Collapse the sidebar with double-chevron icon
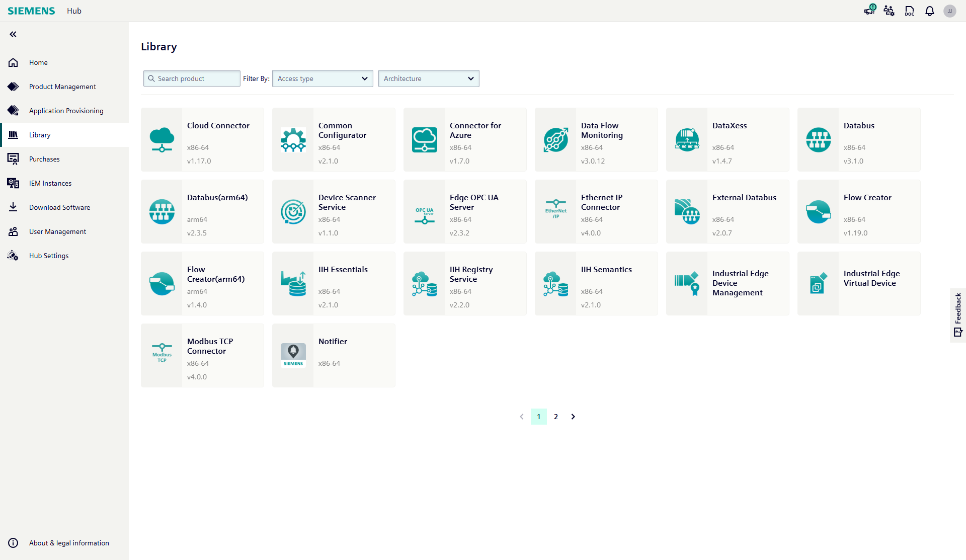 tap(13, 34)
